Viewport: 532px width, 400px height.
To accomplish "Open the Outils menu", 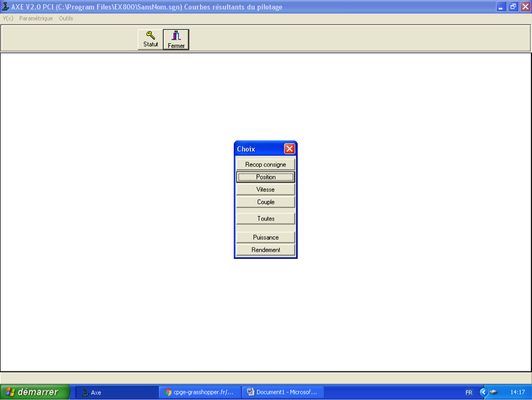I will click(66, 19).
